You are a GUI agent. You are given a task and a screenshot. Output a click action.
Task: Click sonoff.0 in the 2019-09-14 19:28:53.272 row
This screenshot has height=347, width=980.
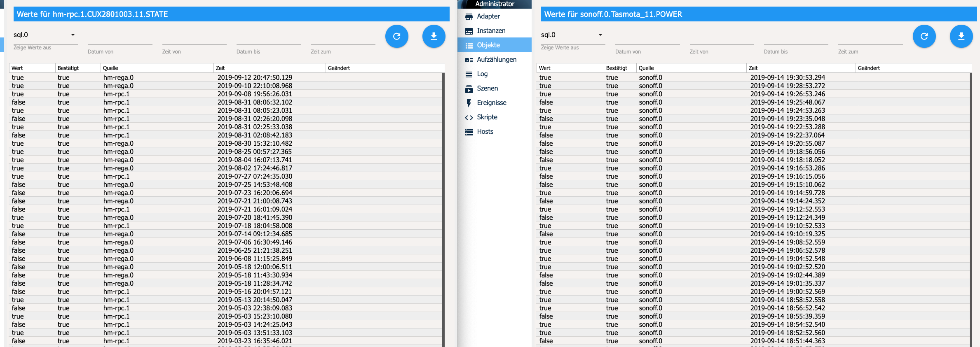pos(650,86)
